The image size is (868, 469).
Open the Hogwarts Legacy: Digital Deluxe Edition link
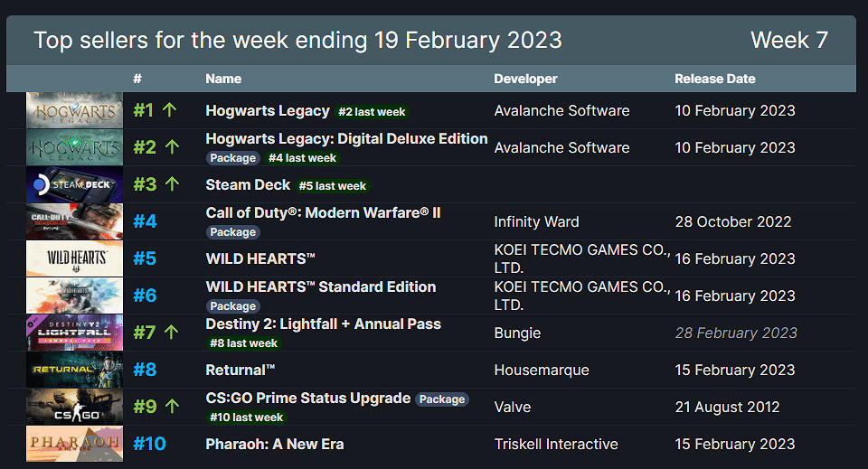(x=346, y=138)
